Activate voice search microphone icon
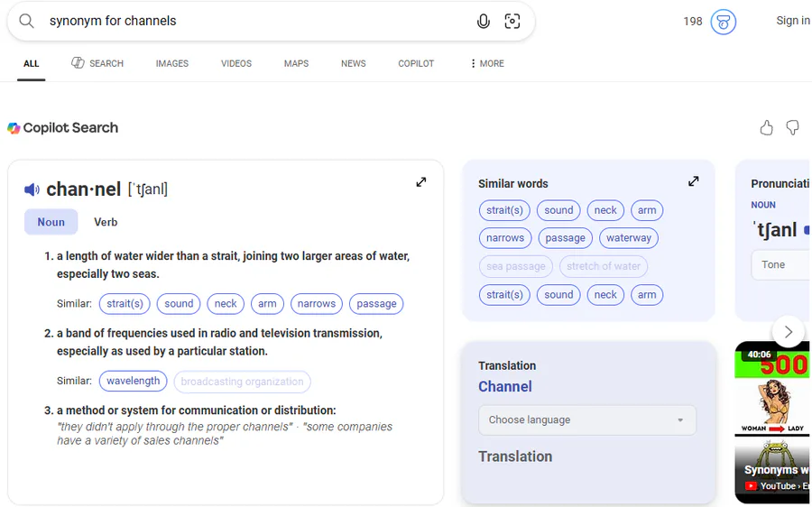 click(x=484, y=21)
